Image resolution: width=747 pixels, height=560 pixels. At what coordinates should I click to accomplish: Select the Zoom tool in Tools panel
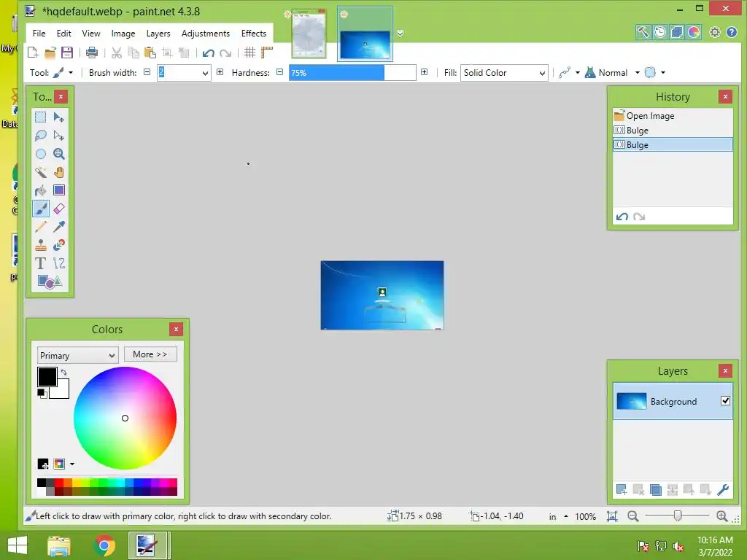(x=58, y=154)
